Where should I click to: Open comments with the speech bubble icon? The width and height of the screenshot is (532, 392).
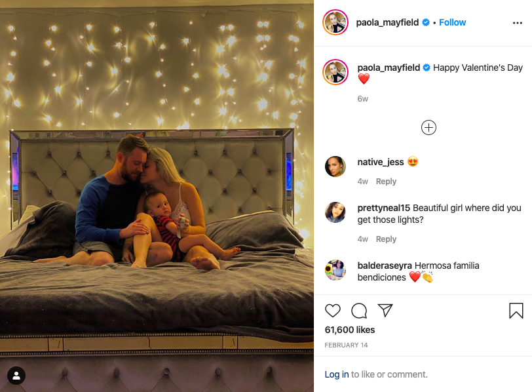click(x=359, y=311)
